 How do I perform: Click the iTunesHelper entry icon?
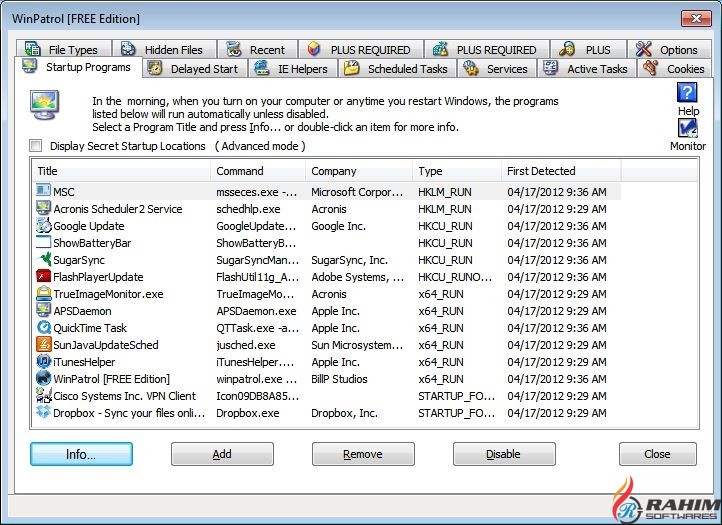point(43,362)
